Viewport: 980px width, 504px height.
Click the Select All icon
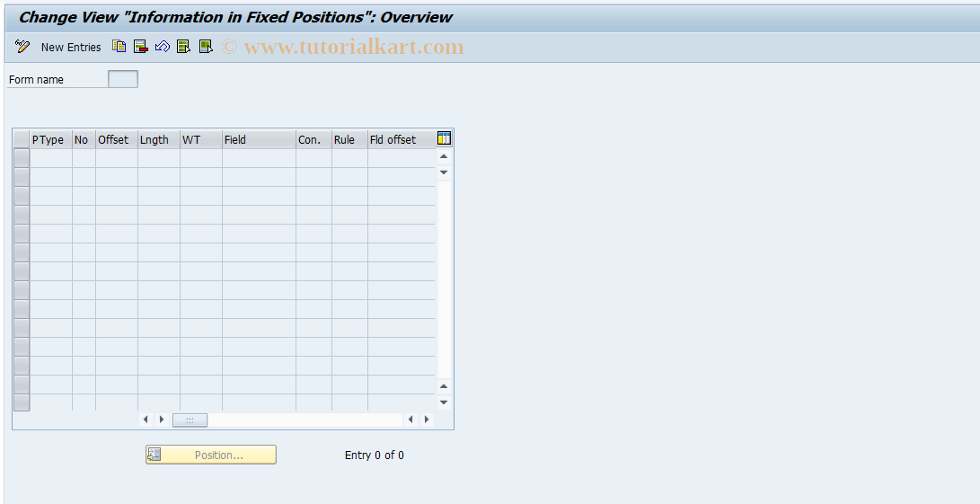(x=183, y=47)
